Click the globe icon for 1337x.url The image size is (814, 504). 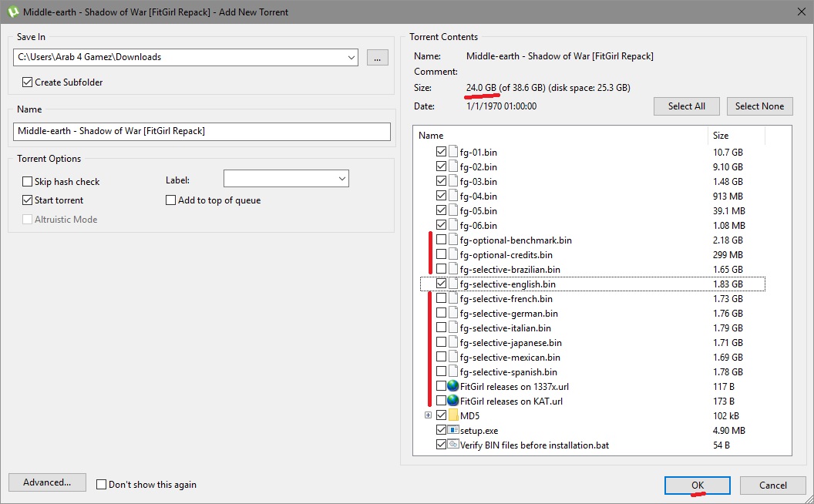[453, 386]
